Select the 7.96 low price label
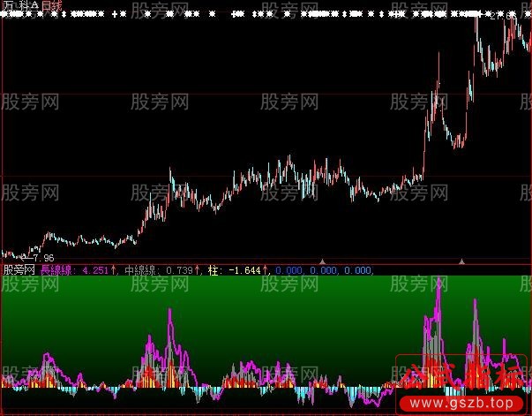Viewport: 532px width, 416px height. coord(43,257)
